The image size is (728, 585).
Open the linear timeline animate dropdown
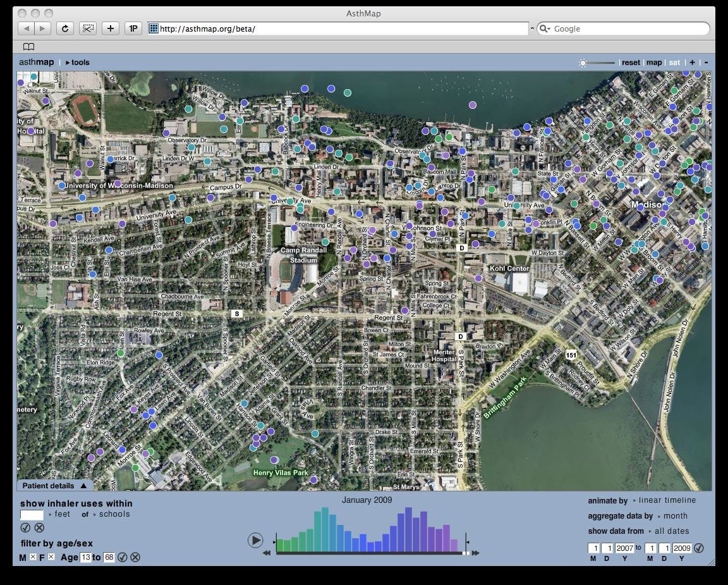click(664, 500)
